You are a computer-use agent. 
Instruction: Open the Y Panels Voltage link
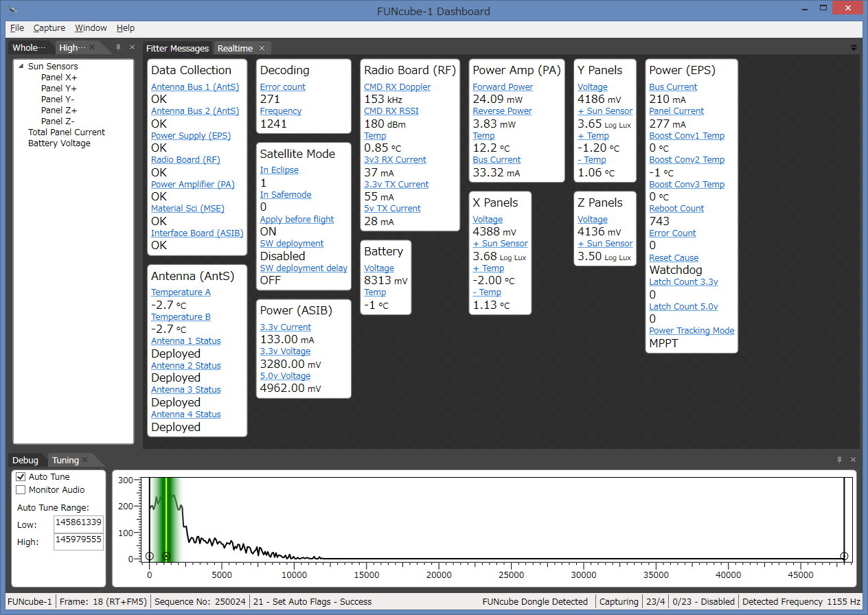(x=593, y=87)
